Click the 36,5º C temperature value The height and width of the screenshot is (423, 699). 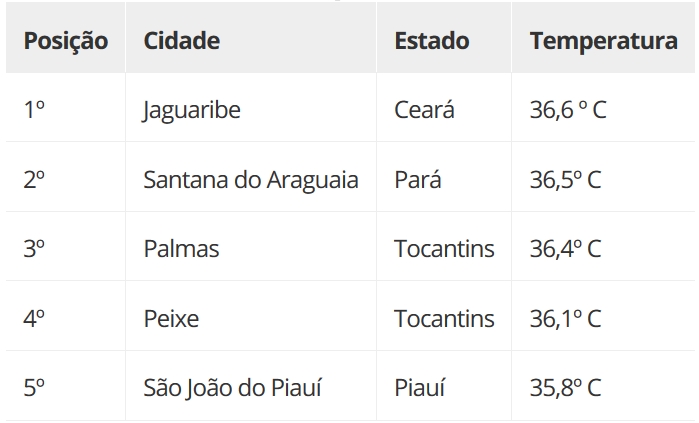click(x=565, y=180)
